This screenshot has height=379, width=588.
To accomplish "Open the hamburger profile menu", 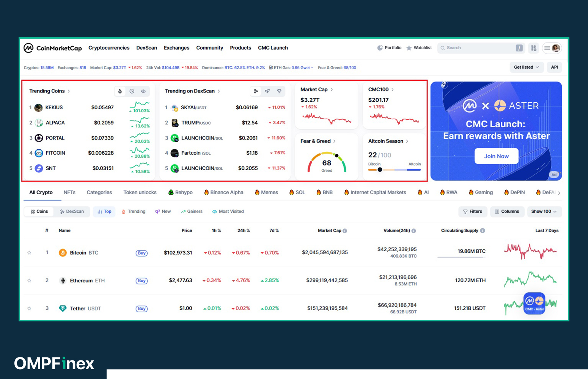I will (x=552, y=48).
